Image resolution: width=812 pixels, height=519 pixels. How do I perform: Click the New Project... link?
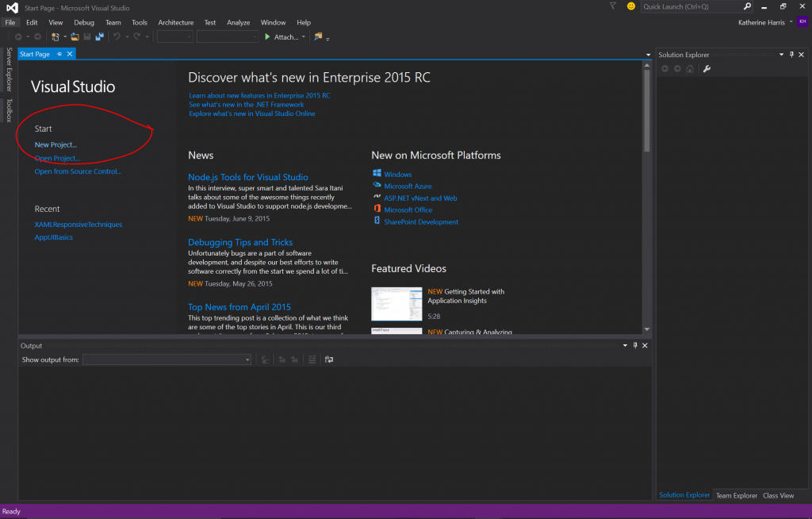(x=56, y=144)
